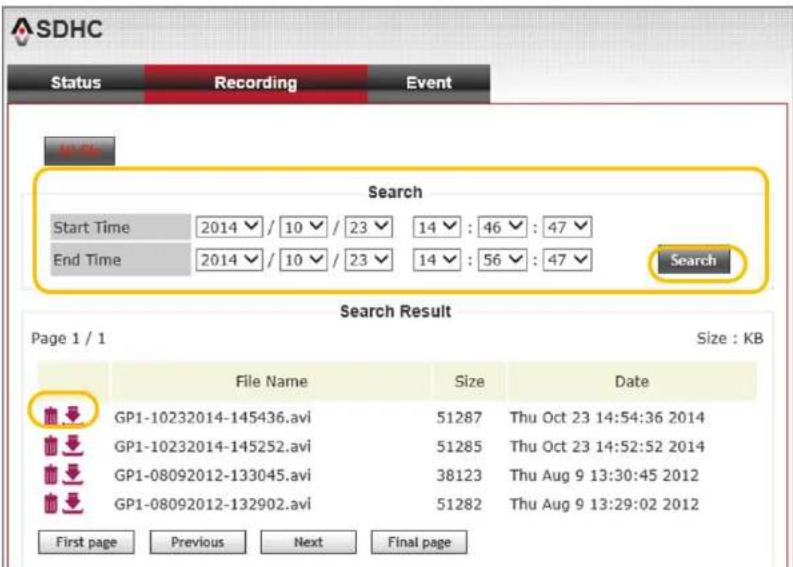Image resolution: width=793 pixels, height=567 pixels.
Task: Switch to the Event tab
Action: [x=429, y=83]
